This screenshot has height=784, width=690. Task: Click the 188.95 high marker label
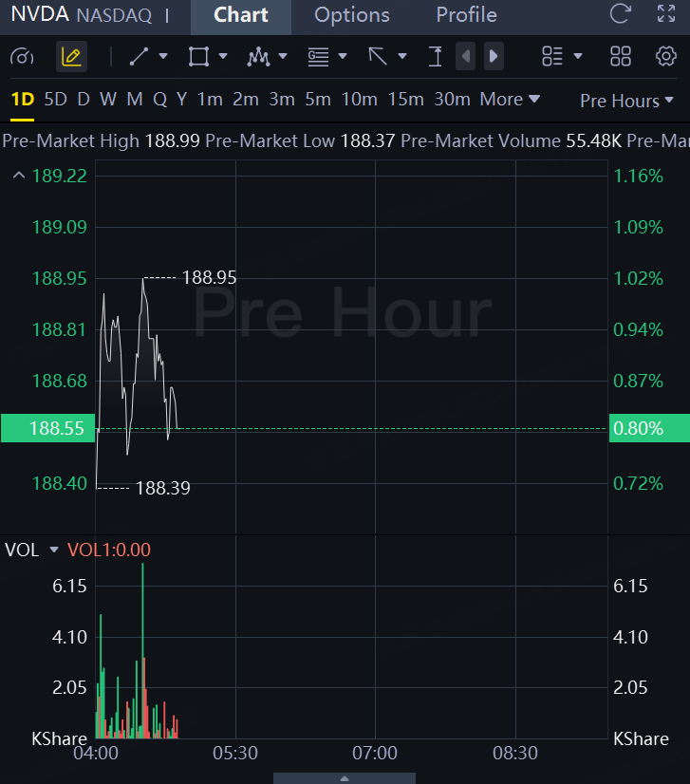pyautogui.click(x=209, y=277)
